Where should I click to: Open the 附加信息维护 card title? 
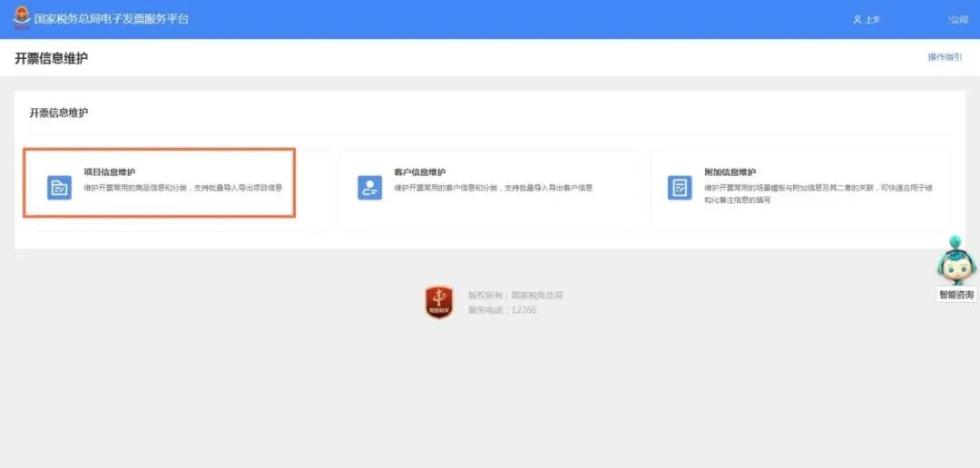tap(730, 172)
